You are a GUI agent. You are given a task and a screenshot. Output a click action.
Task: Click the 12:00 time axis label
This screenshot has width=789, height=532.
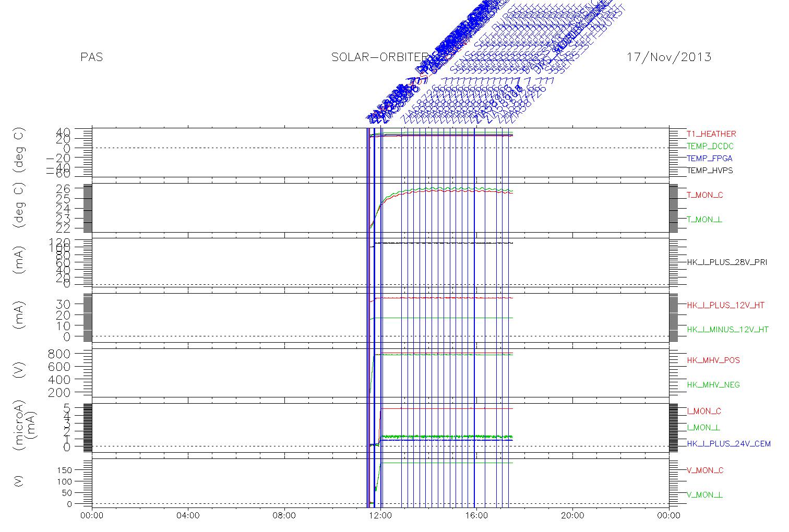tap(380, 516)
